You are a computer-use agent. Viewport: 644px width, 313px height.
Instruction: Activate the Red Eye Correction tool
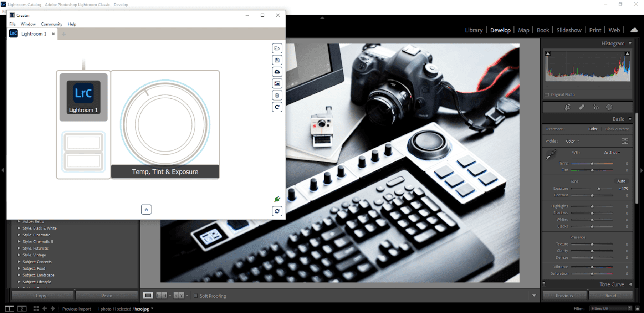point(596,107)
